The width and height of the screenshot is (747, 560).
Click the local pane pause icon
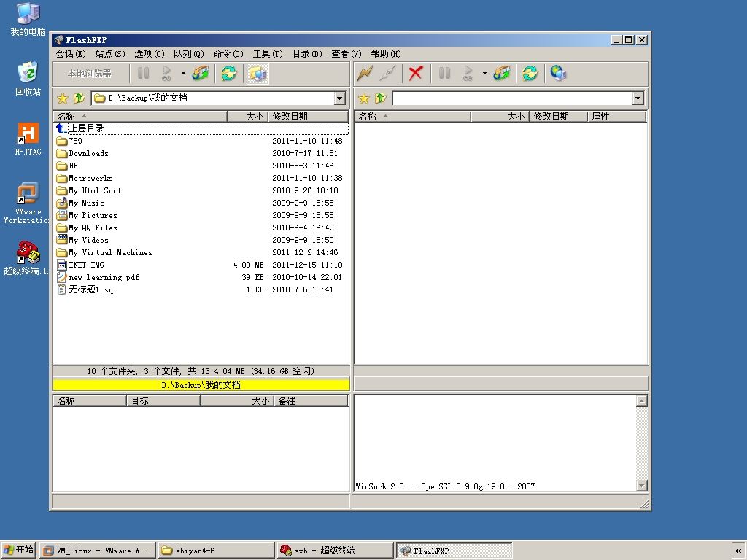pyautogui.click(x=144, y=74)
